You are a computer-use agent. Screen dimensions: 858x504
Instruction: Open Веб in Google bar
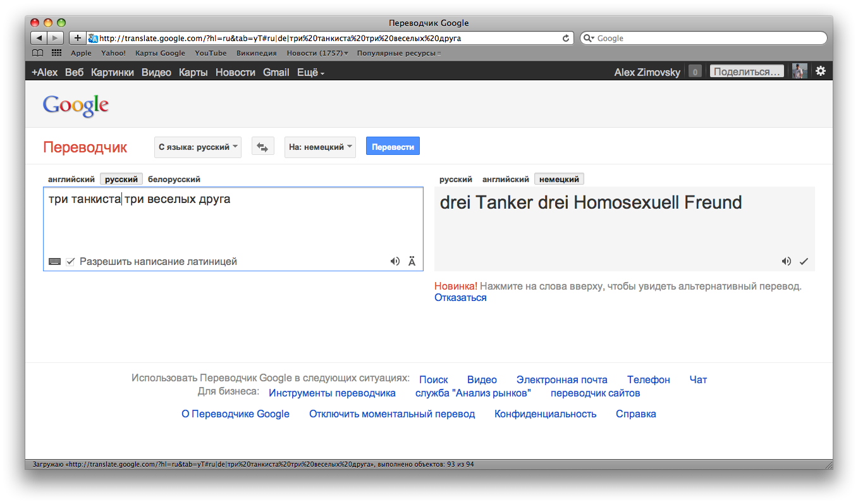coord(74,72)
